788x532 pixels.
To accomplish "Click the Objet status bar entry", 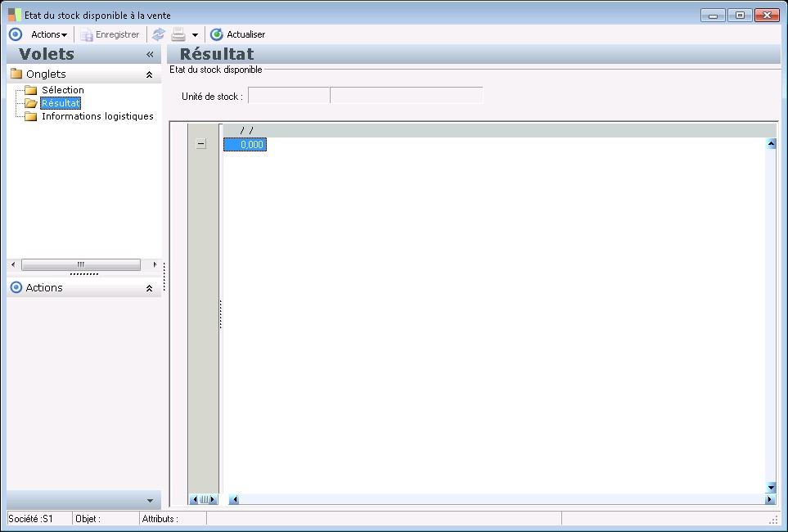I will coord(106,518).
